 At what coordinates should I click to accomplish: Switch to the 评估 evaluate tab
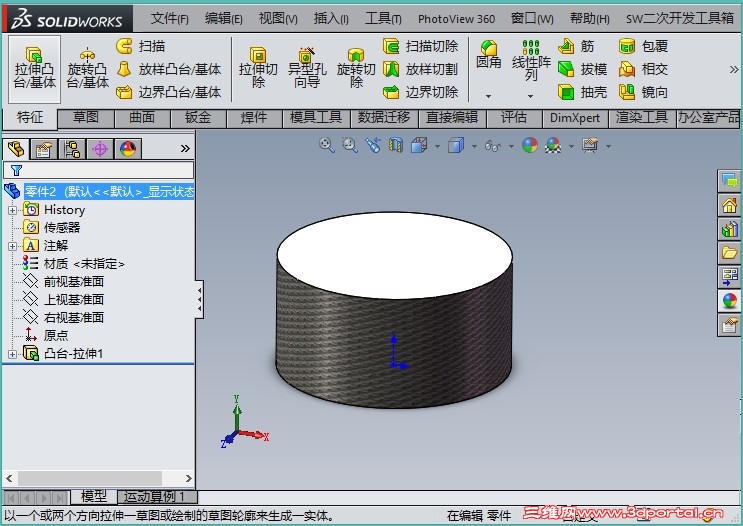click(514, 118)
